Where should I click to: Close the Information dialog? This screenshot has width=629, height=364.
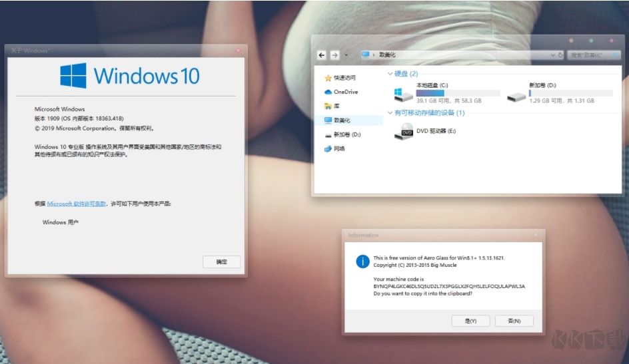tap(536, 235)
